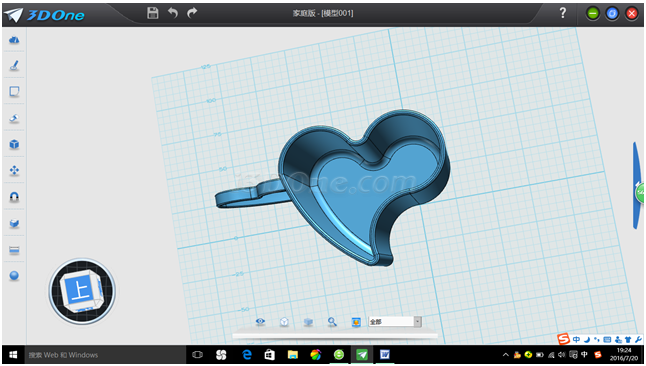Toggle visibility with the eye icon

point(260,321)
